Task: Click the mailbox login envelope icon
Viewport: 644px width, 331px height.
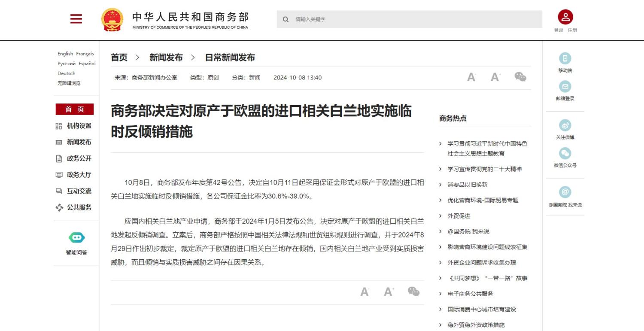Action: (565, 87)
